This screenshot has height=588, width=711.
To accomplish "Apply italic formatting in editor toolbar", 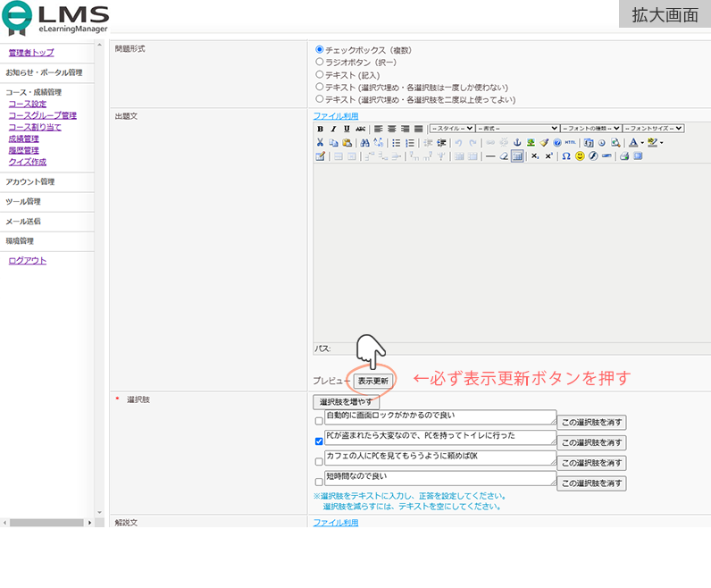I will [333, 129].
